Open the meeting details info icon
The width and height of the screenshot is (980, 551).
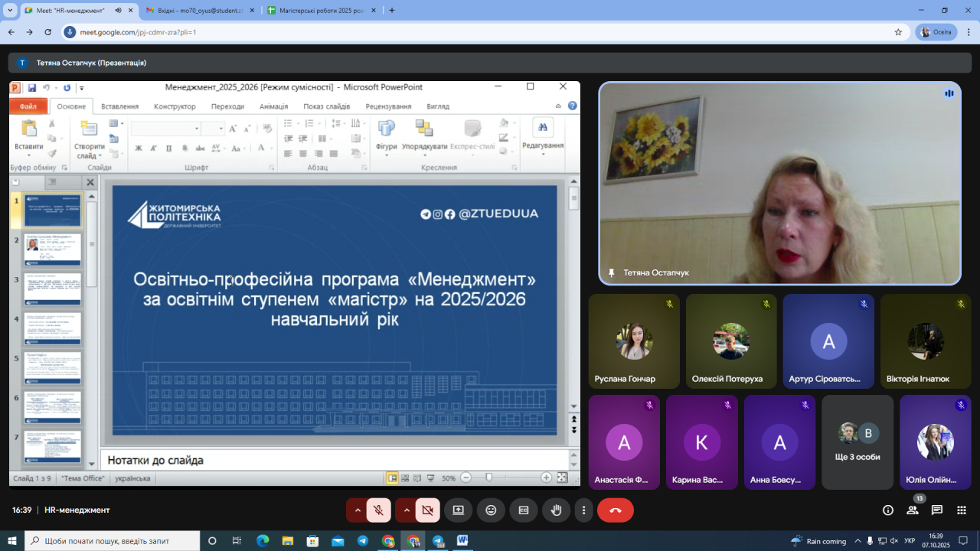(888, 510)
